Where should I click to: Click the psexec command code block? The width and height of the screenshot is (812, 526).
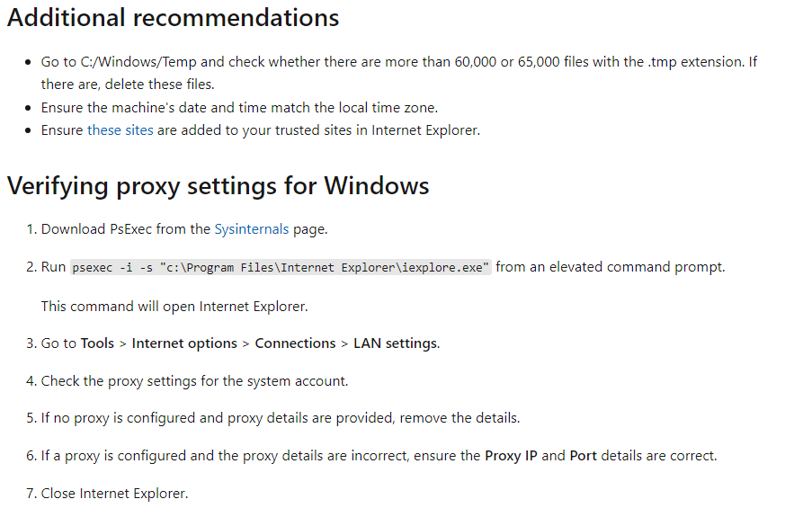(x=281, y=267)
